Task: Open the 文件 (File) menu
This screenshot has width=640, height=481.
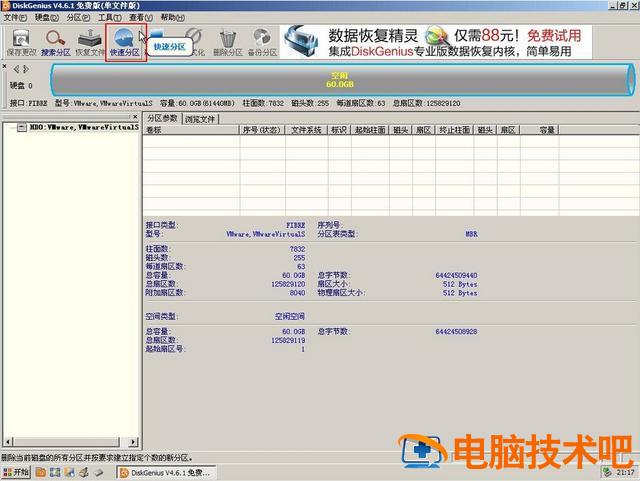Action: (15, 18)
